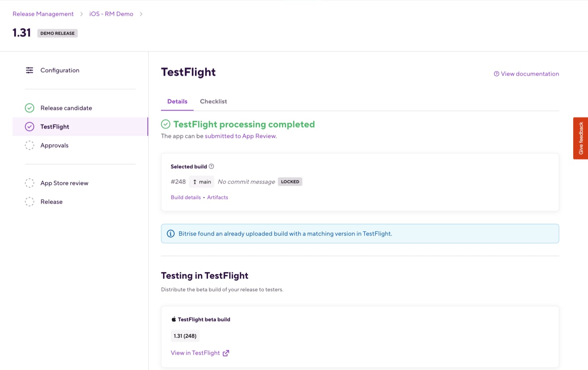Click the App Store review pending icon

point(30,183)
